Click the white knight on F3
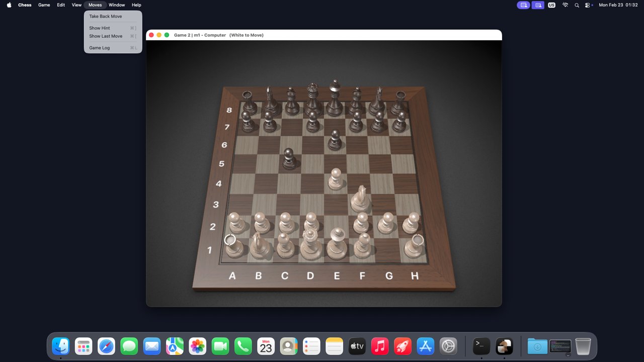Viewport: 644px width, 362px height. (x=360, y=201)
